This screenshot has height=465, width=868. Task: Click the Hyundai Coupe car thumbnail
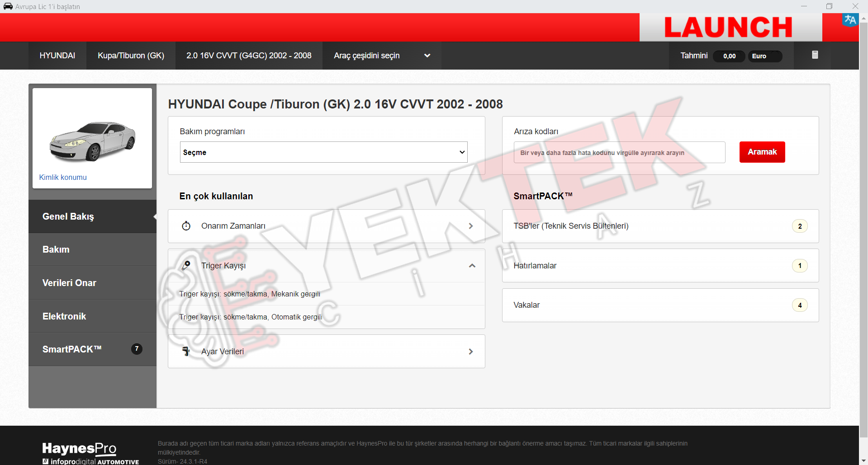pos(92,141)
